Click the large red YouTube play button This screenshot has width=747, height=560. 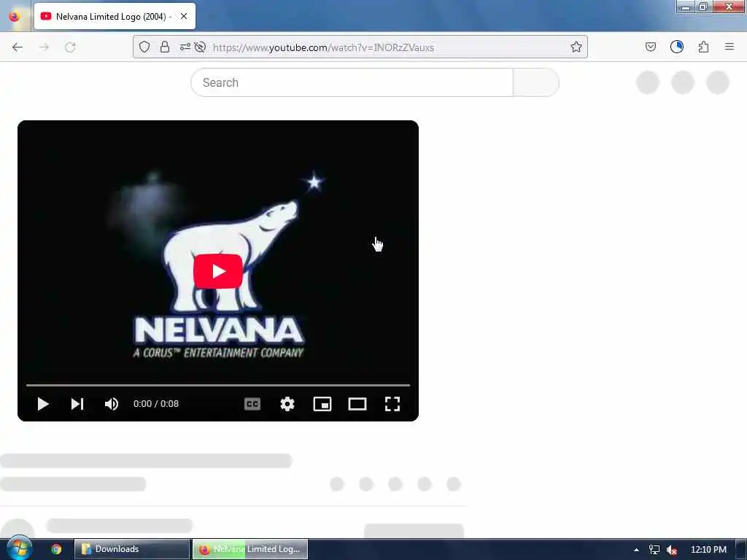point(217,271)
